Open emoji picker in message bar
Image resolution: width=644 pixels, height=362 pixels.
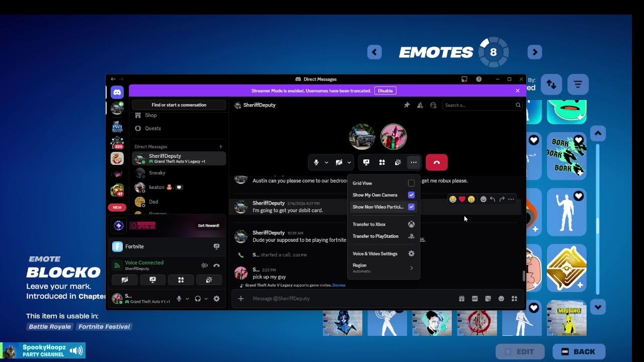[x=501, y=299]
